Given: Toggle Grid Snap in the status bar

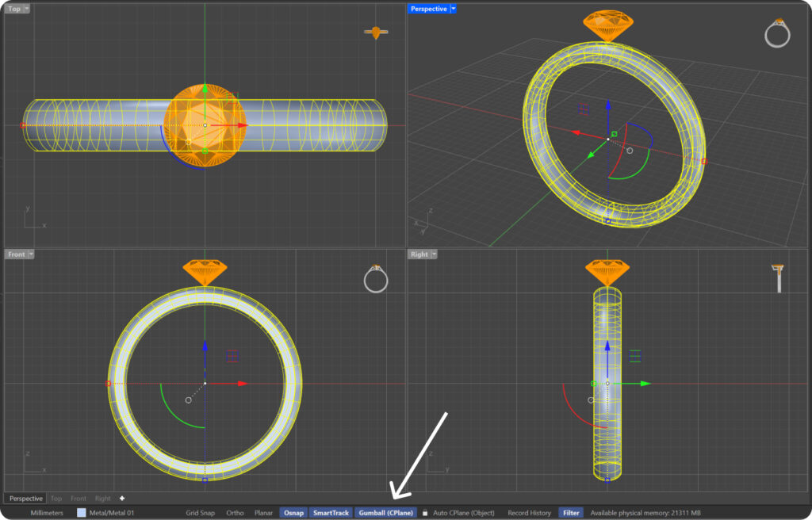Looking at the screenshot, I should click(200, 513).
